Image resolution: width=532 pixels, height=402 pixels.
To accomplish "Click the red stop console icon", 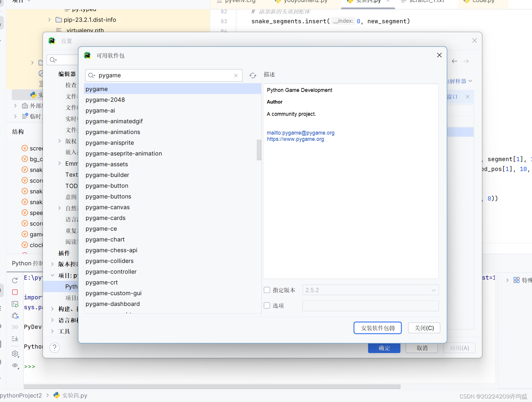I will pos(15,292).
